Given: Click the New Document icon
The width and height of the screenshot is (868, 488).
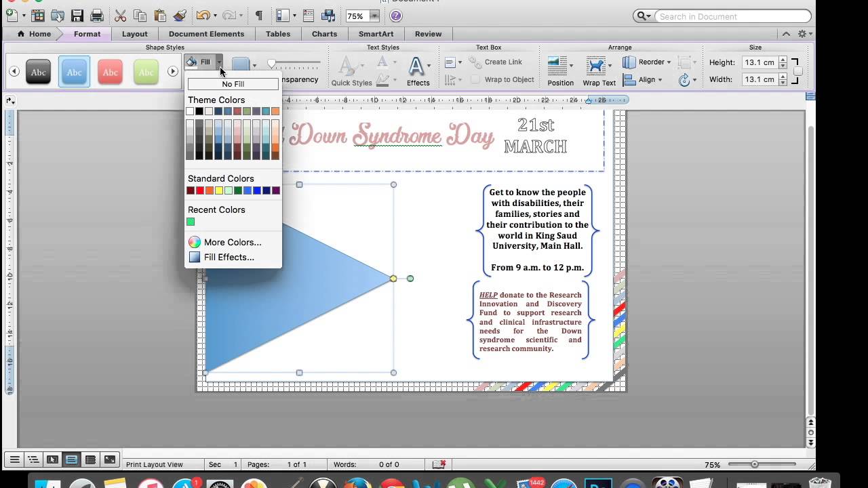Looking at the screenshot, I should (11, 15).
